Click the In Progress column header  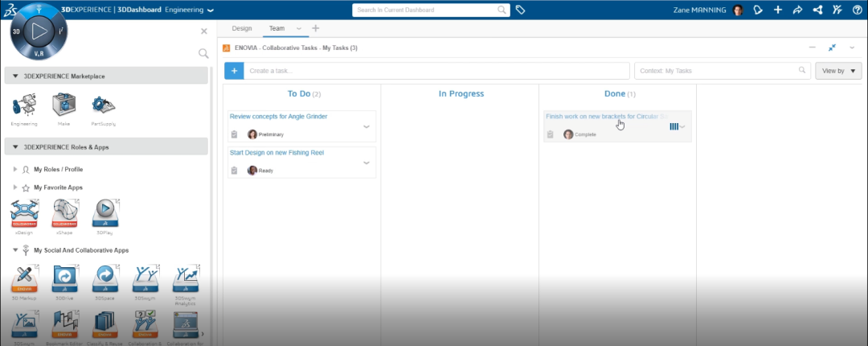[x=461, y=93]
